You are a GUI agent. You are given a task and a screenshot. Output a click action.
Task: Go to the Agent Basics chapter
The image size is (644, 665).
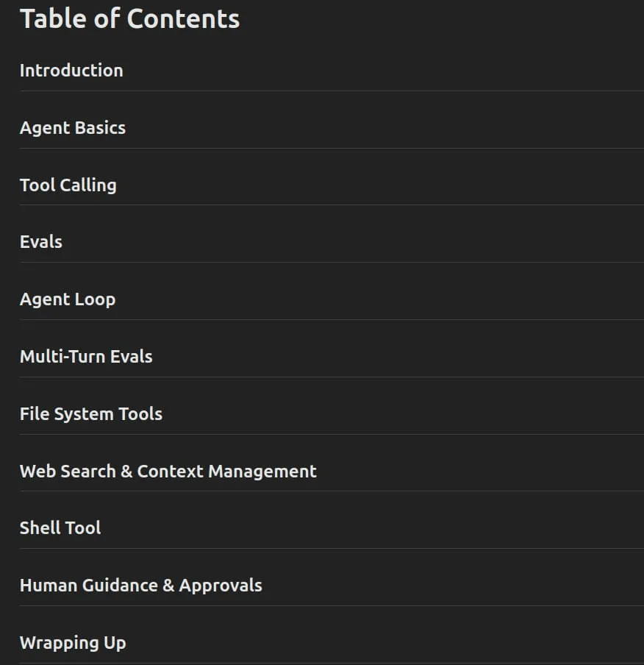tap(73, 128)
